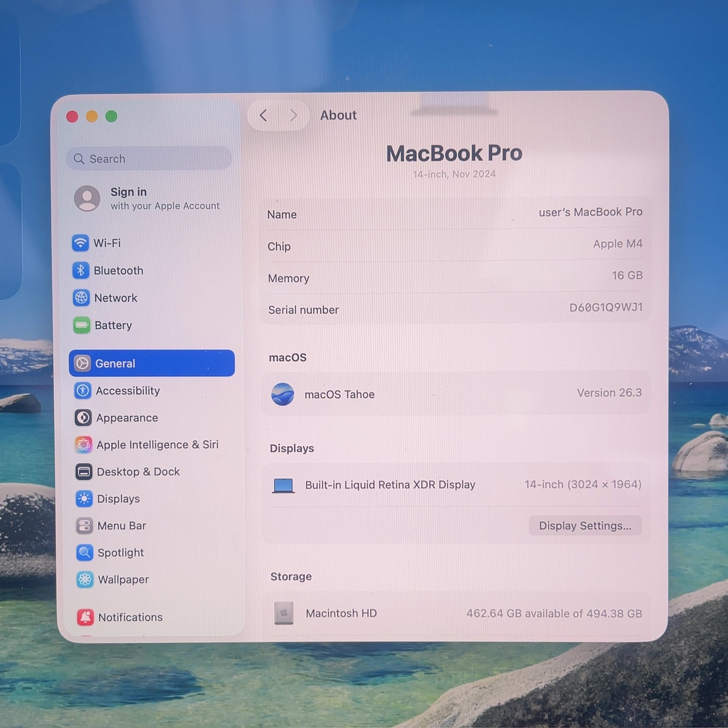Choose Accessibility label in sidebar
The image size is (728, 728).
(x=128, y=390)
